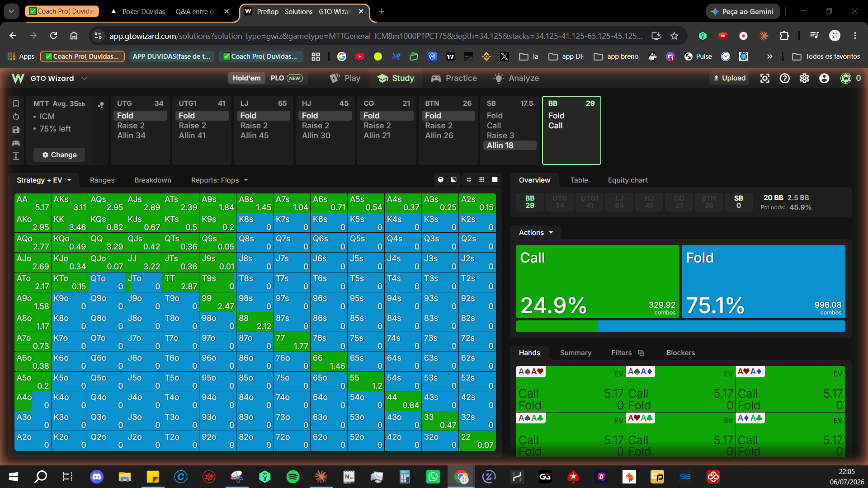
Task: Open WhatsApp from the taskbar
Action: click(433, 477)
